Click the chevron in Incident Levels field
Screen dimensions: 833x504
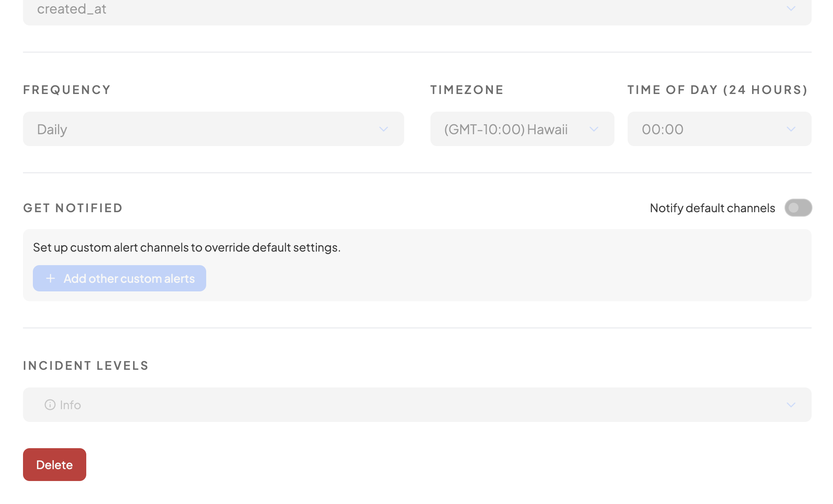tap(791, 405)
